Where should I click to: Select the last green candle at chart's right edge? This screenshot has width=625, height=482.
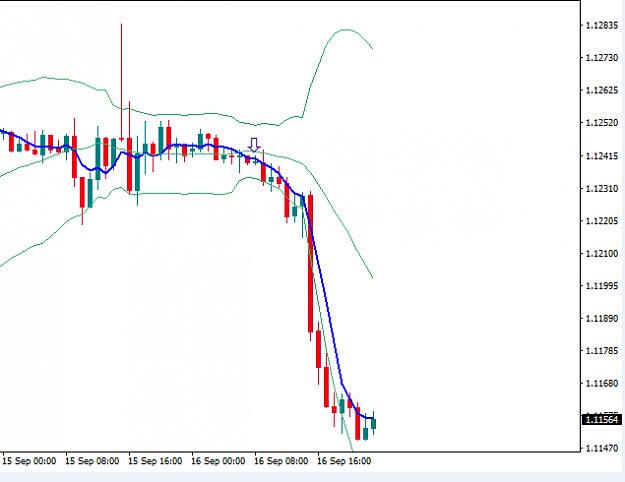coord(373,423)
